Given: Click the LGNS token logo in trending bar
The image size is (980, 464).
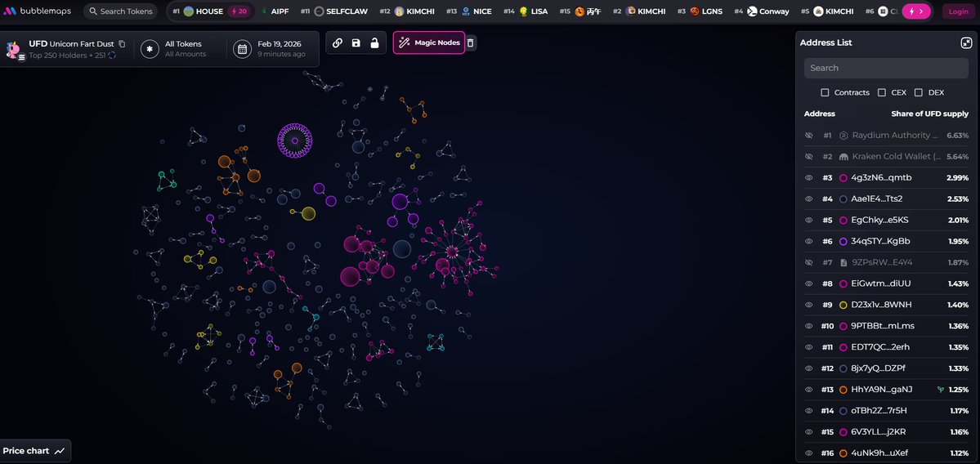Looking at the screenshot, I should [x=695, y=11].
